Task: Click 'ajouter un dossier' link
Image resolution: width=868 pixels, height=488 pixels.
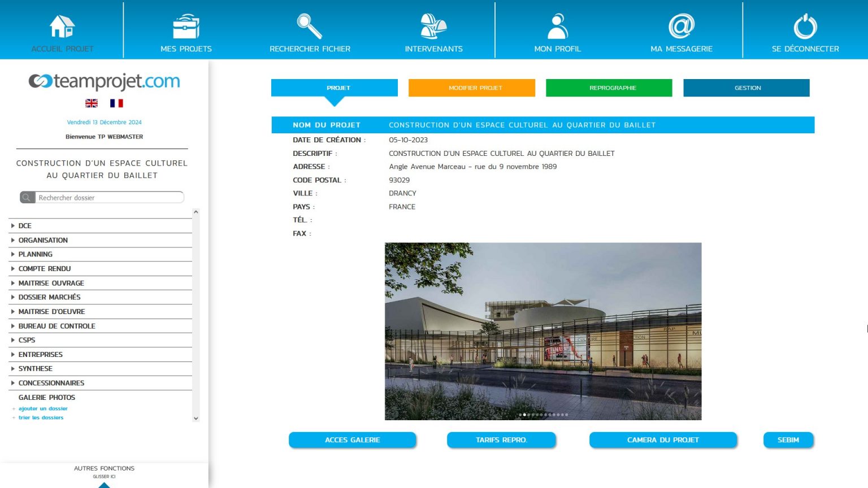Action: click(x=43, y=408)
